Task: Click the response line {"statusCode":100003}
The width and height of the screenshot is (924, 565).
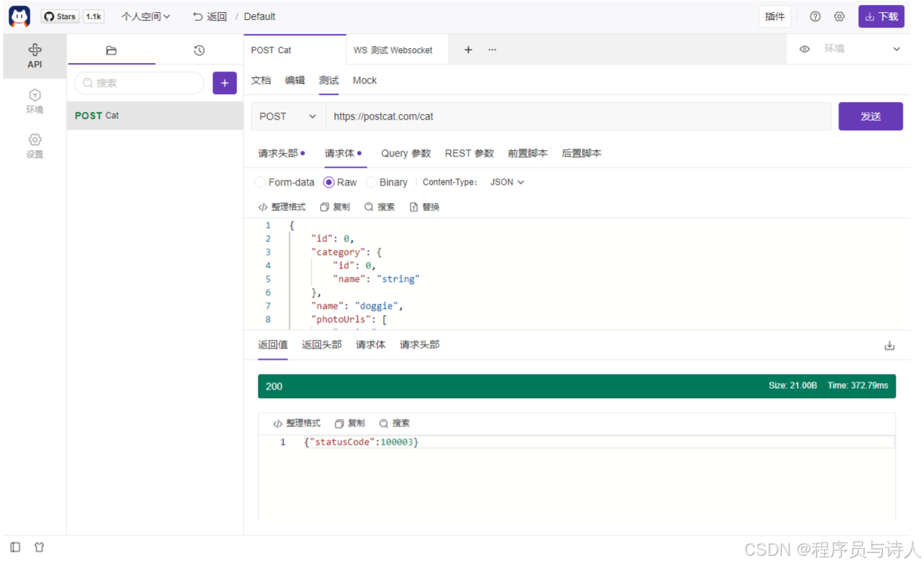Action: (x=361, y=442)
